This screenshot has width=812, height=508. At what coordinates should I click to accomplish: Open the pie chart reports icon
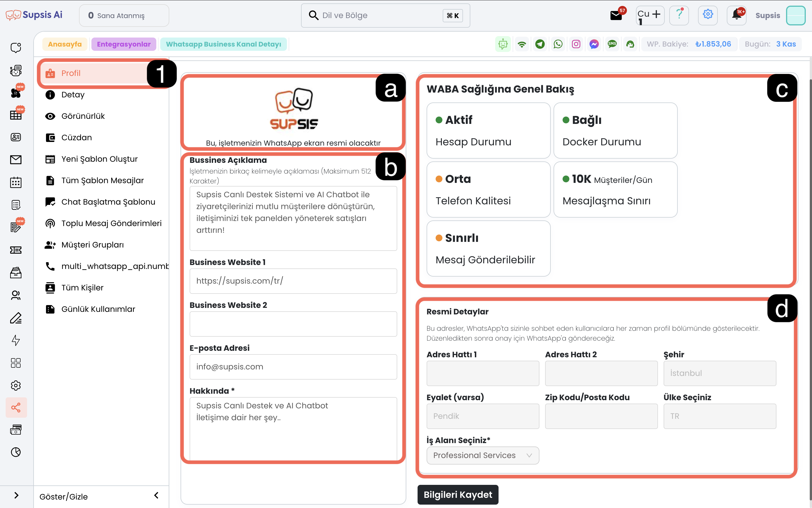(16, 452)
